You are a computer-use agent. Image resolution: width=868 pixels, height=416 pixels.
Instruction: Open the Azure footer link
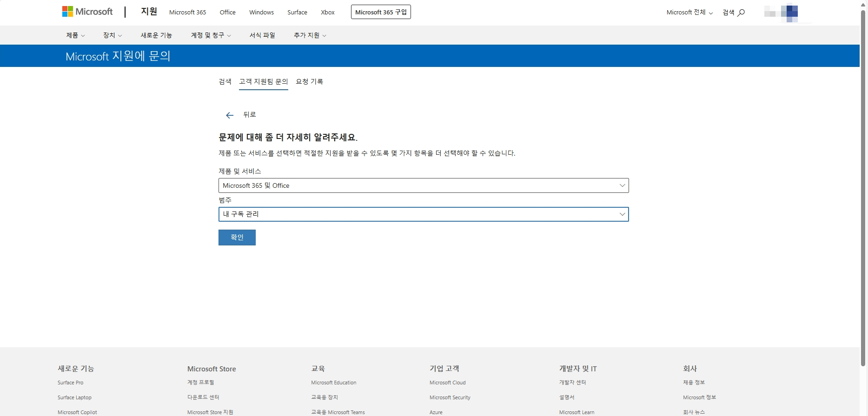coord(436,412)
